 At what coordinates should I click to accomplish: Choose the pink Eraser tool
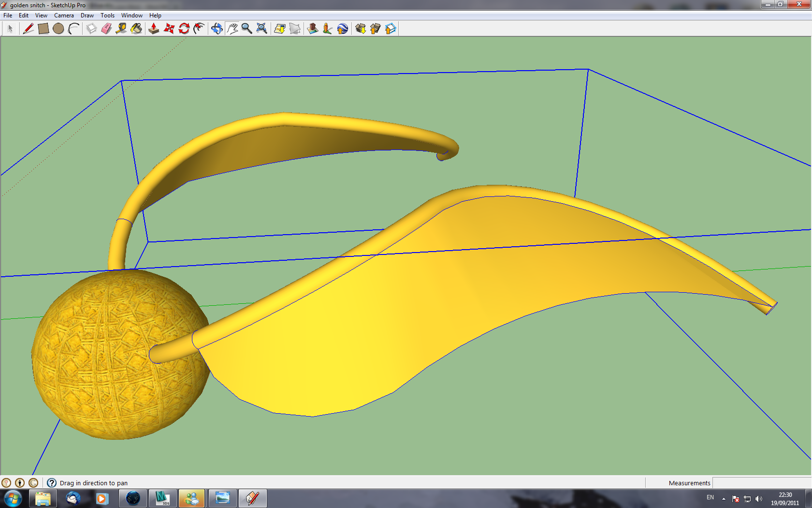tap(106, 29)
